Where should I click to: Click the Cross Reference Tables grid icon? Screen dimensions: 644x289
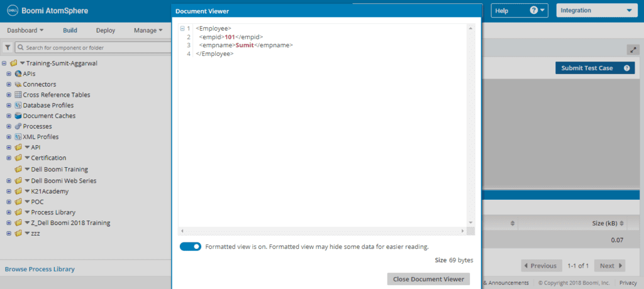click(18, 94)
